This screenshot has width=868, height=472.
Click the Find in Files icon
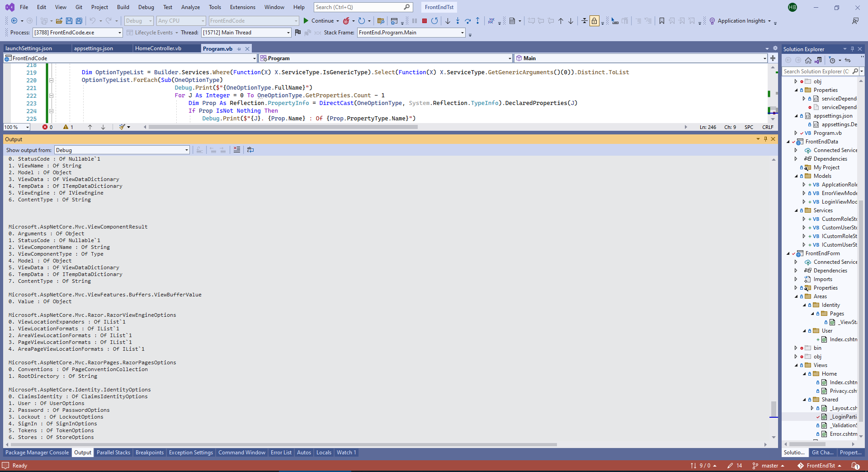point(381,21)
